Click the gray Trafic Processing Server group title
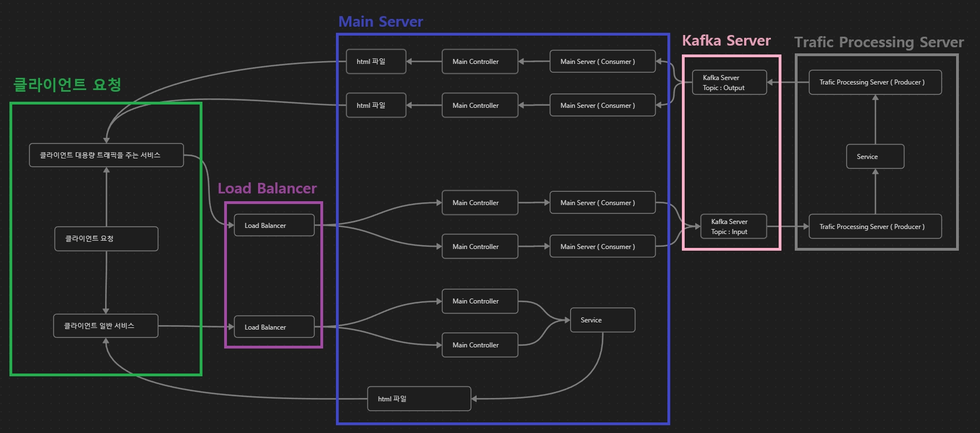This screenshot has width=980, height=433. [x=879, y=42]
